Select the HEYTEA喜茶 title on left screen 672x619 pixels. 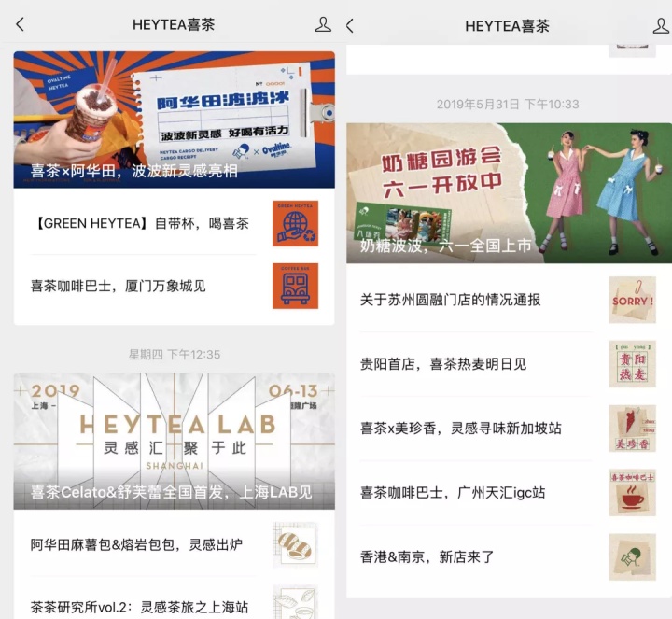[x=174, y=24]
